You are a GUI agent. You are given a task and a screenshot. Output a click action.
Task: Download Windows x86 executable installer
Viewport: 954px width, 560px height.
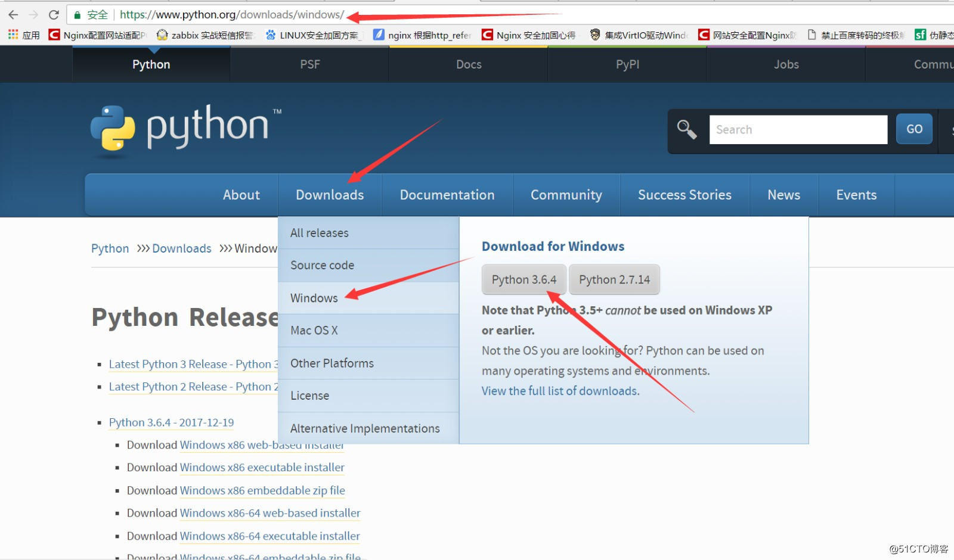pyautogui.click(x=262, y=468)
